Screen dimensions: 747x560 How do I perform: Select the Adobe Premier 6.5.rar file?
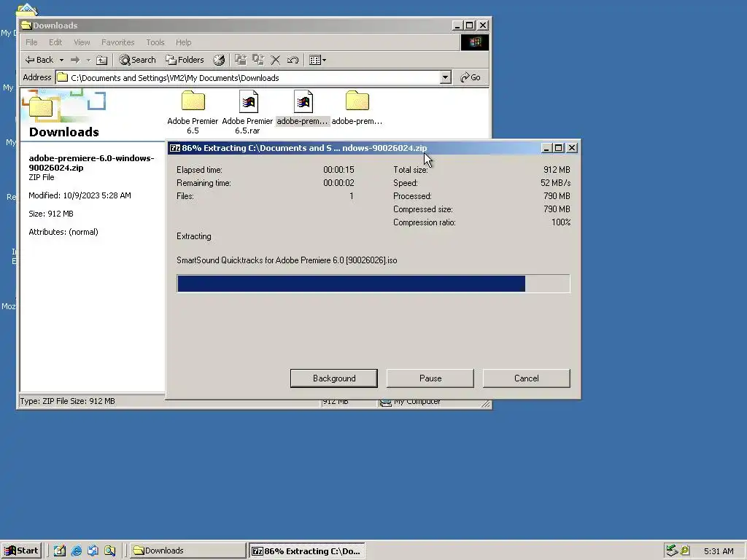(x=248, y=112)
